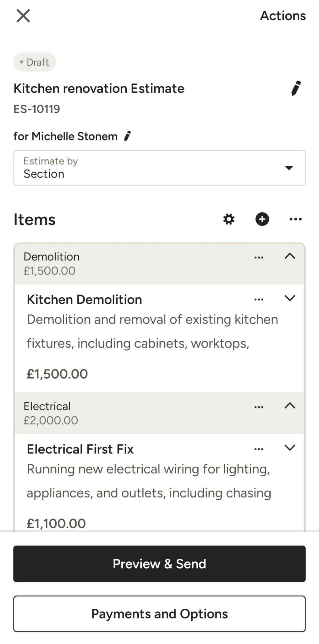Viewport: 319px width, 644px height.
Task: Edit the Kitchen renovation Estimate title pencil
Action: click(x=296, y=88)
